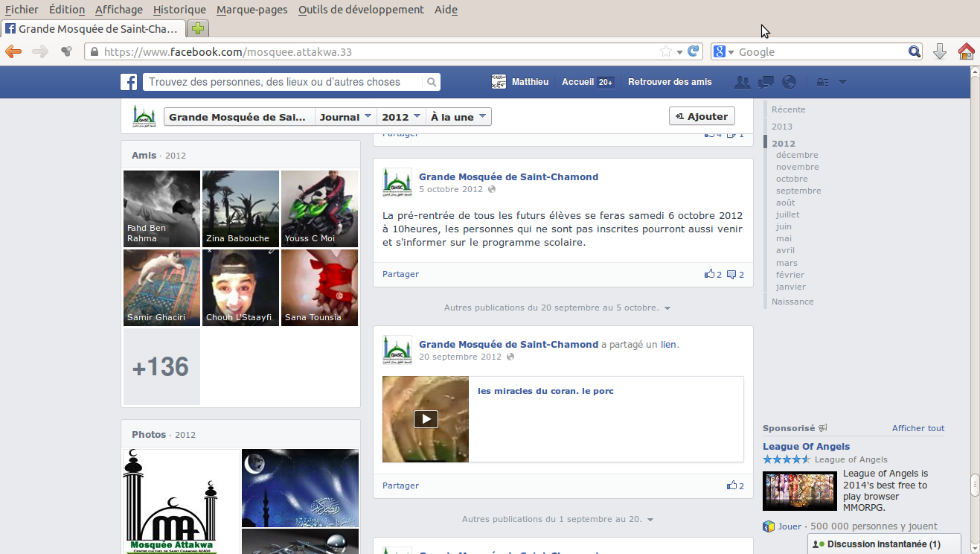The width and height of the screenshot is (980, 554).
Task: Click the Ajouter button
Action: tap(702, 116)
